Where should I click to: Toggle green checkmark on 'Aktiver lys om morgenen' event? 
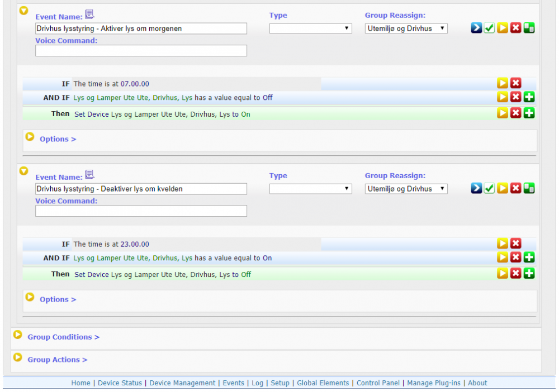point(489,28)
